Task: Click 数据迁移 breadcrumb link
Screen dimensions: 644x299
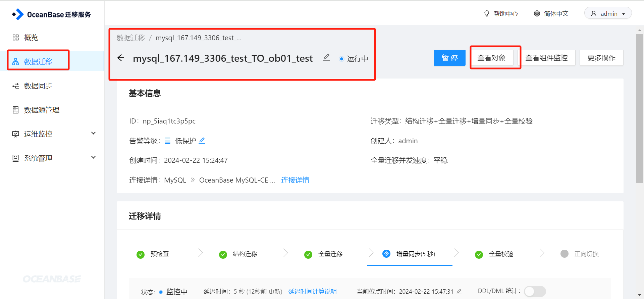Action: click(131, 38)
